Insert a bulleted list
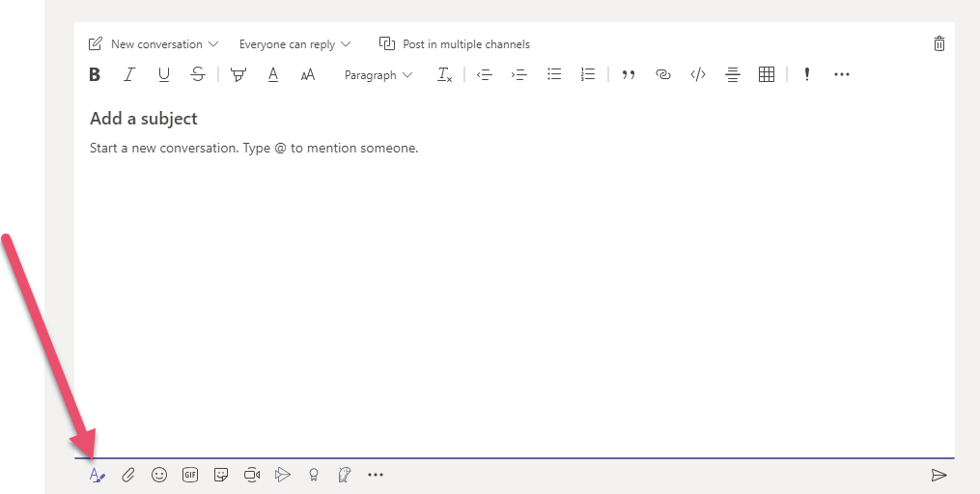The height and width of the screenshot is (494, 980). (x=554, y=74)
